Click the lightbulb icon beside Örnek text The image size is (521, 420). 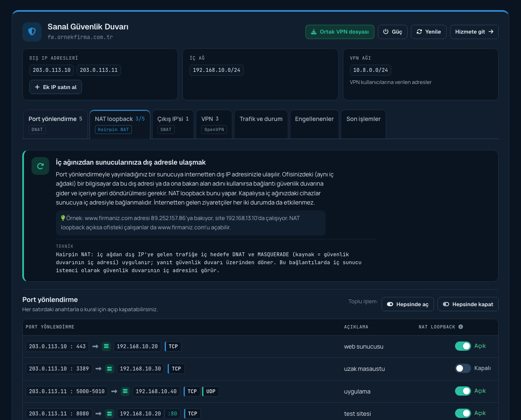coord(63,218)
